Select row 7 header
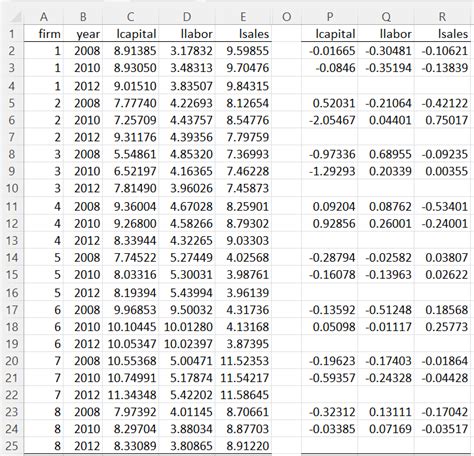The width and height of the screenshot is (474, 456). 12,137
